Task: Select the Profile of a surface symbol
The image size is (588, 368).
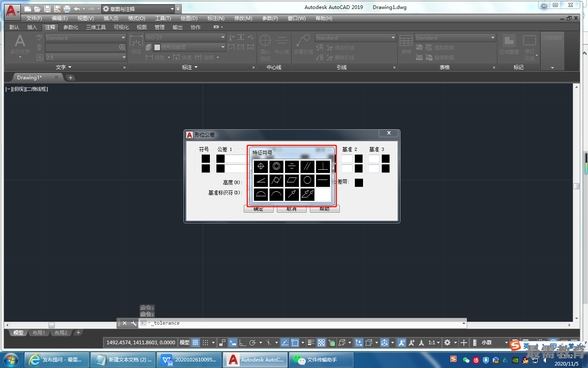Action: (261, 194)
